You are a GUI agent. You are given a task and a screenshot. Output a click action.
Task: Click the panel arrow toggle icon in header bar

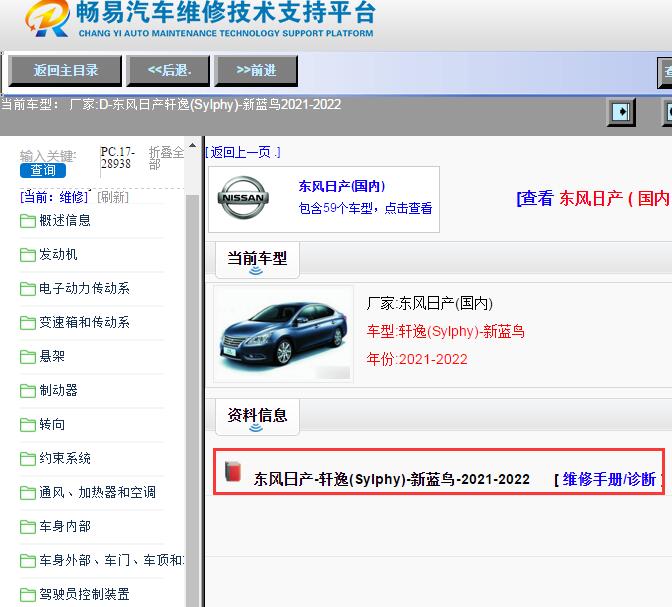[621, 112]
